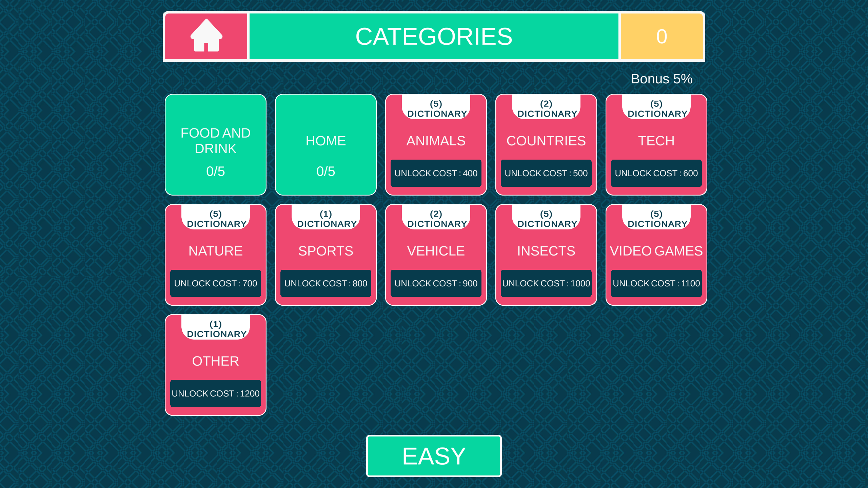Click Unlock Cost 1200 on Other
This screenshot has width=868, height=488.
215,393
